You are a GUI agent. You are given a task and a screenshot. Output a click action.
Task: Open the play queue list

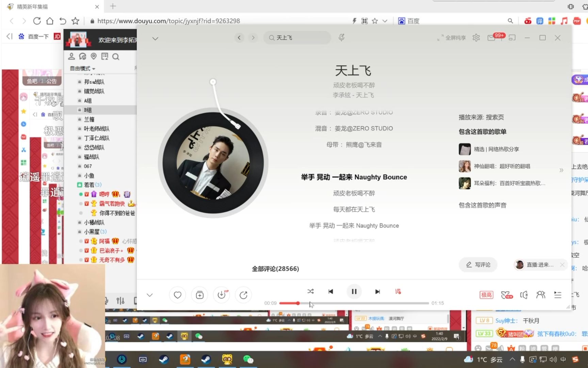point(558,295)
